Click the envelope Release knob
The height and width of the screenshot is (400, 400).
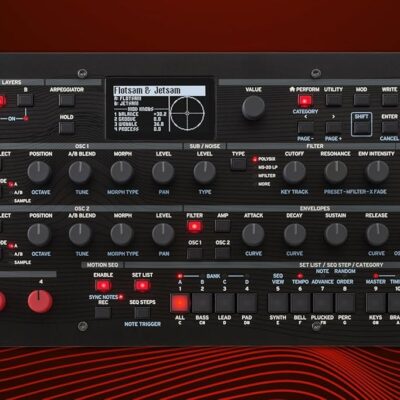tap(377, 234)
